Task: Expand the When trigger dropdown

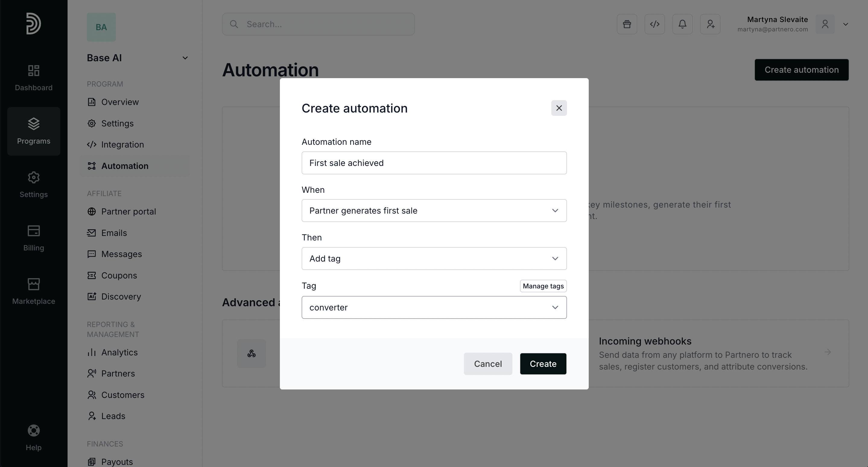Action: tap(434, 211)
